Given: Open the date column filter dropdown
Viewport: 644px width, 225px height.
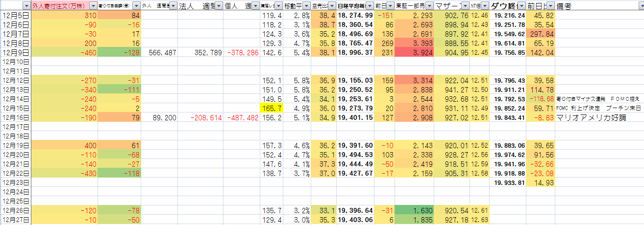Looking at the screenshot, I should [26, 6].
